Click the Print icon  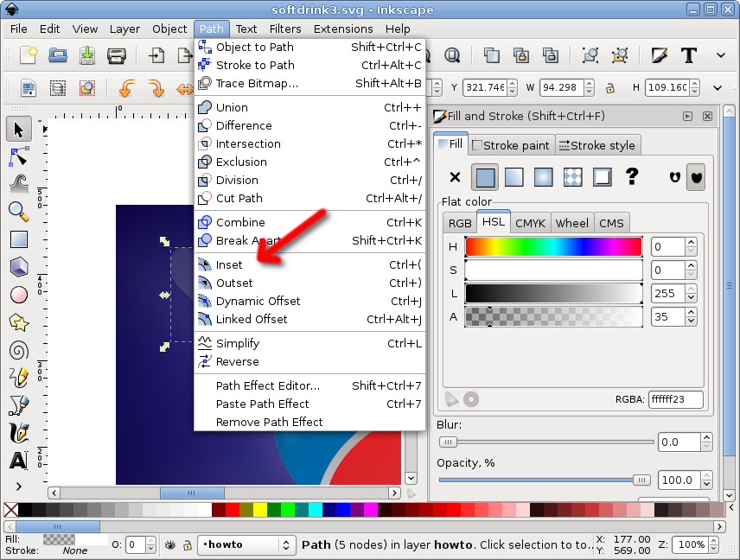coord(116,55)
